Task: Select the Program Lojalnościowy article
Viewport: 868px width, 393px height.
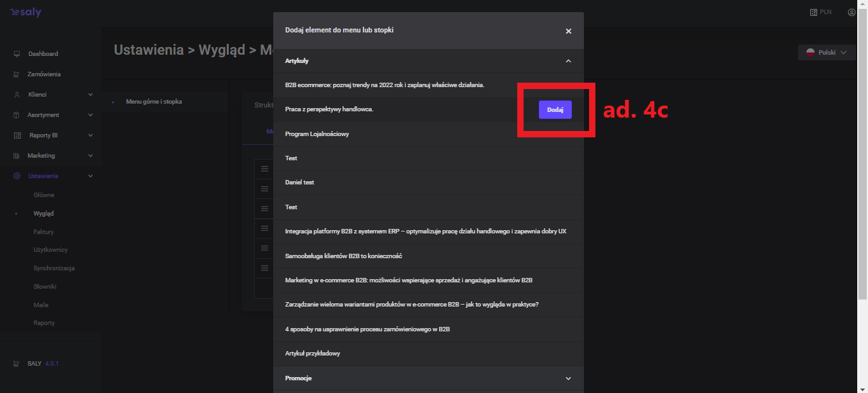Action: [x=317, y=134]
